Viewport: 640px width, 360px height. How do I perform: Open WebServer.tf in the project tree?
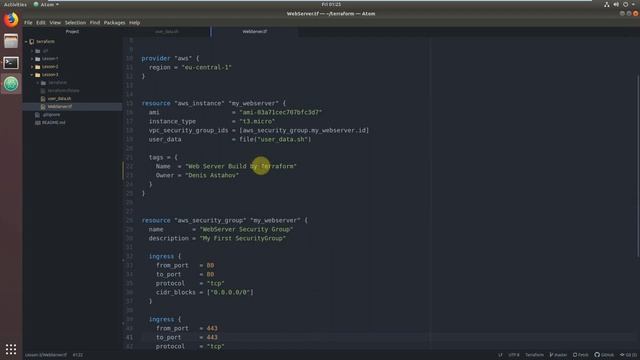point(60,107)
